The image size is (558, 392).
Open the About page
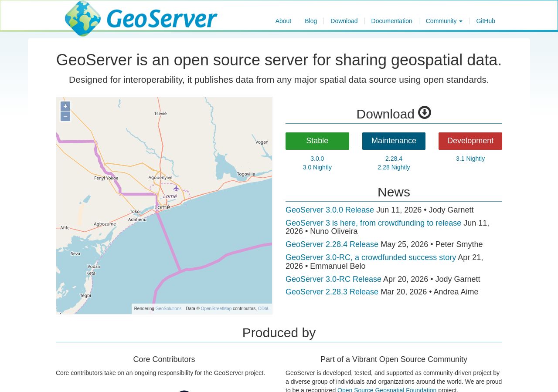click(x=283, y=21)
